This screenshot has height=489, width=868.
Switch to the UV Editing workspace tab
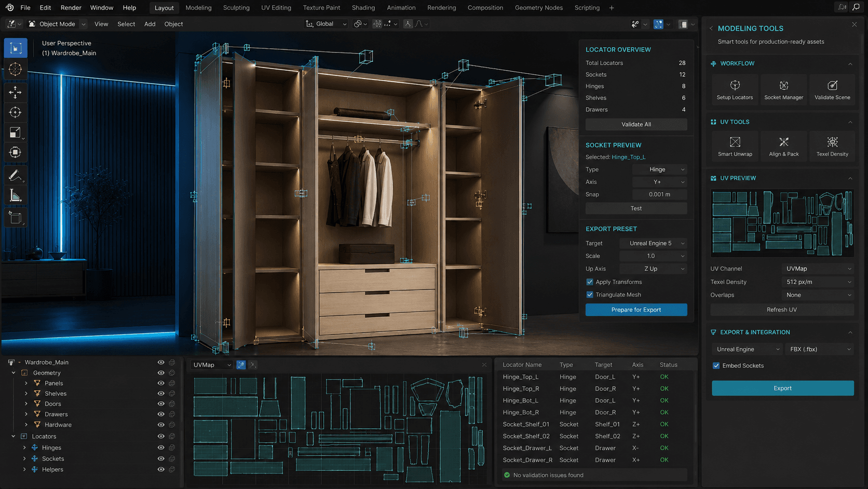pos(276,8)
